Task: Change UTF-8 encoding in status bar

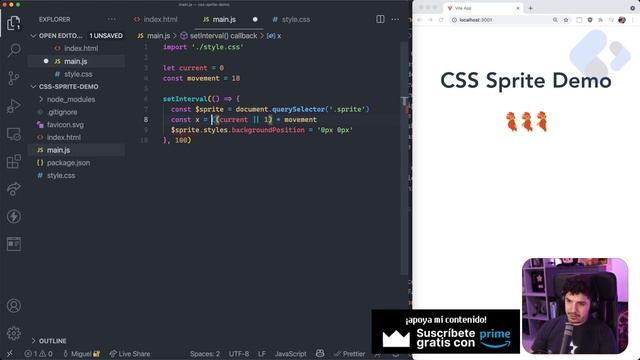Action: click(x=239, y=353)
